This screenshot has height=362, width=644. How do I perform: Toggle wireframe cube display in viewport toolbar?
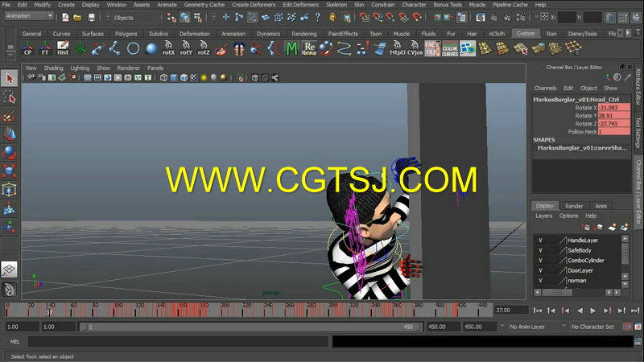pyautogui.click(x=163, y=77)
